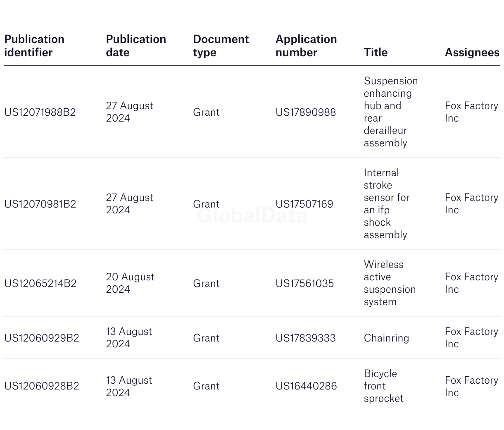Select the Document type column header
This screenshot has height=430, width=504.
pyautogui.click(x=221, y=46)
